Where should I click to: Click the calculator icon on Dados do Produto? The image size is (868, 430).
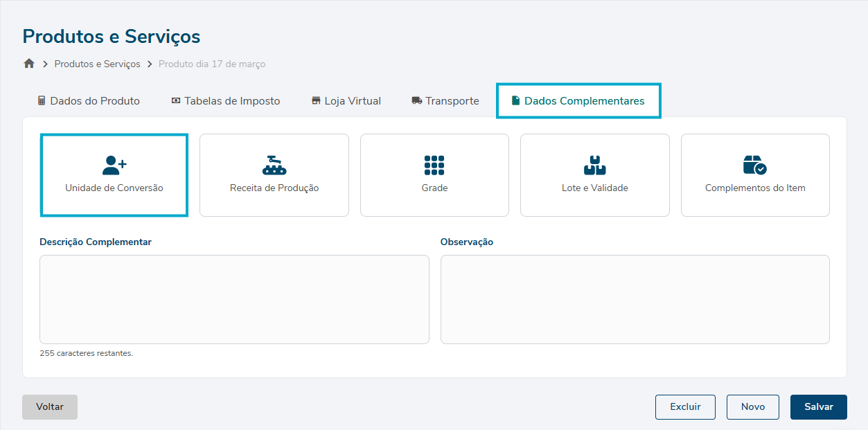(x=42, y=101)
